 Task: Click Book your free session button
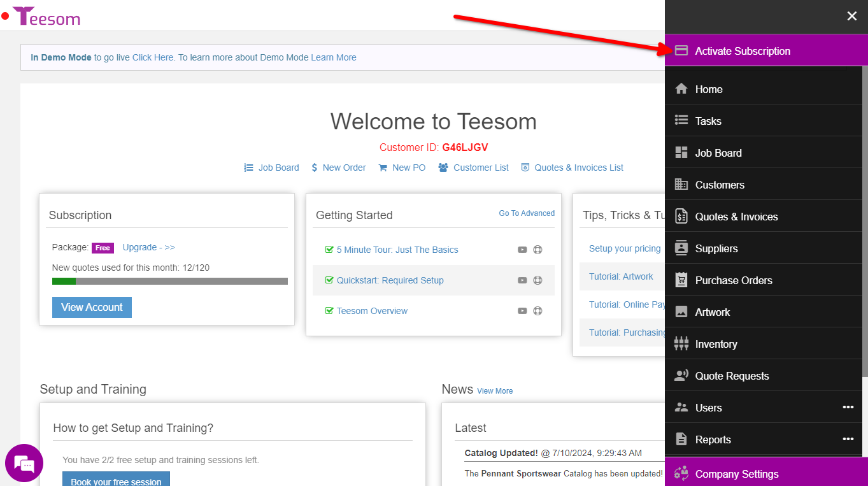click(116, 479)
